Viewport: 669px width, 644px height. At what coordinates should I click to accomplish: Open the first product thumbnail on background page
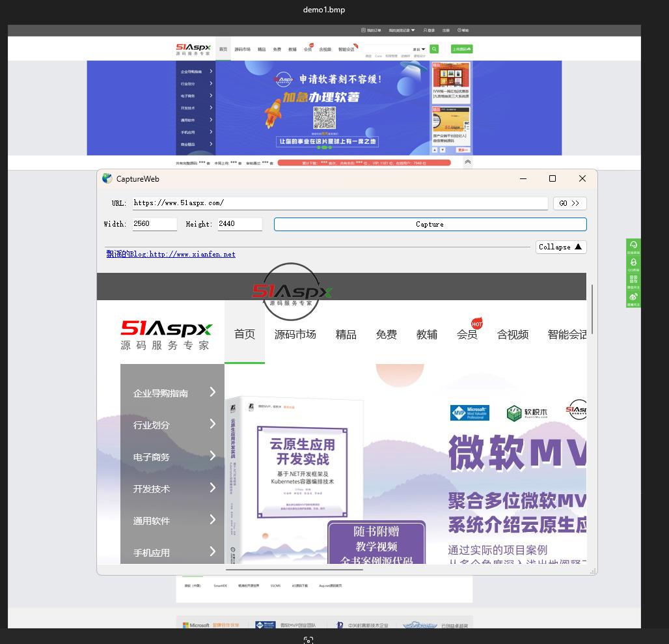pos(451,76)
